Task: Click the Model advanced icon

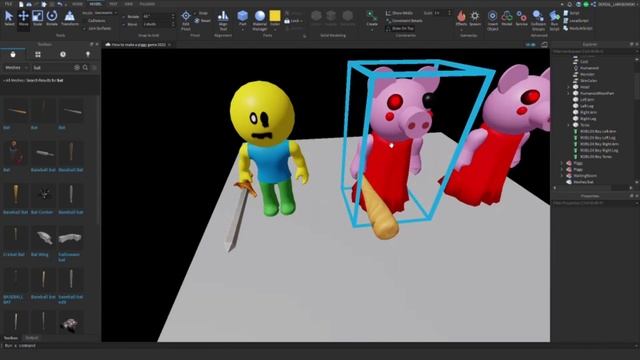Action: click(x=507, y=18)
